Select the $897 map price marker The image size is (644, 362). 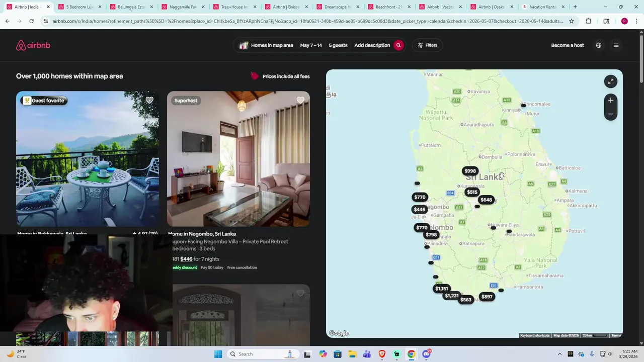click(x=487, y=297)
